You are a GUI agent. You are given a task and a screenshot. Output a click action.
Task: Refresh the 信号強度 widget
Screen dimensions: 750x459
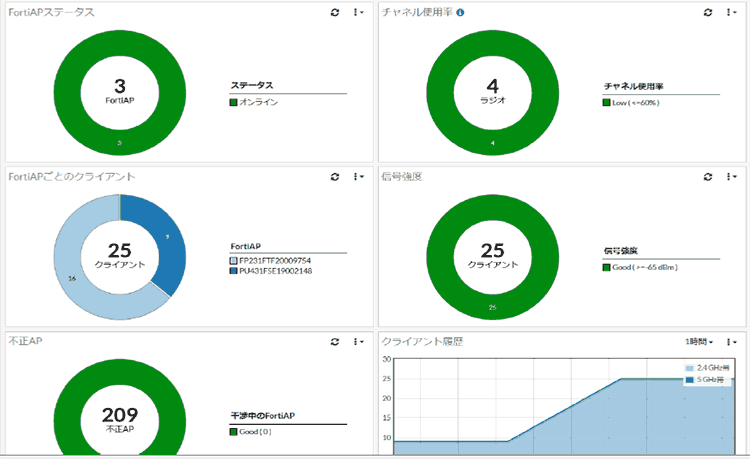pos(708,177)
